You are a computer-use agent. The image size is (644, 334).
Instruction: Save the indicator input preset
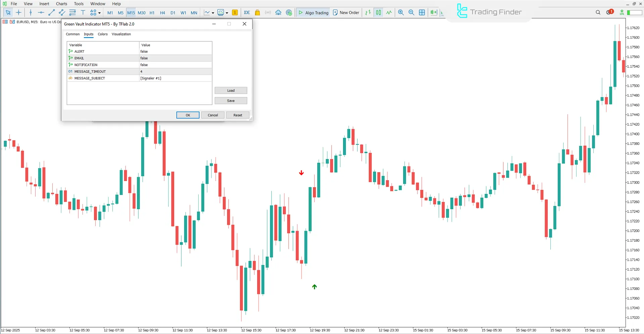click(x=231, y=101)
